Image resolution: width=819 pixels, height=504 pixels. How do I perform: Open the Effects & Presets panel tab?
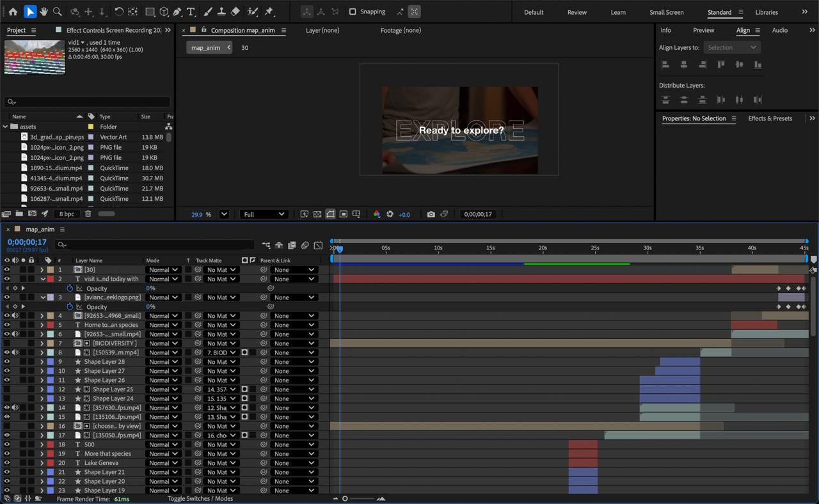(x=770, y=118)
